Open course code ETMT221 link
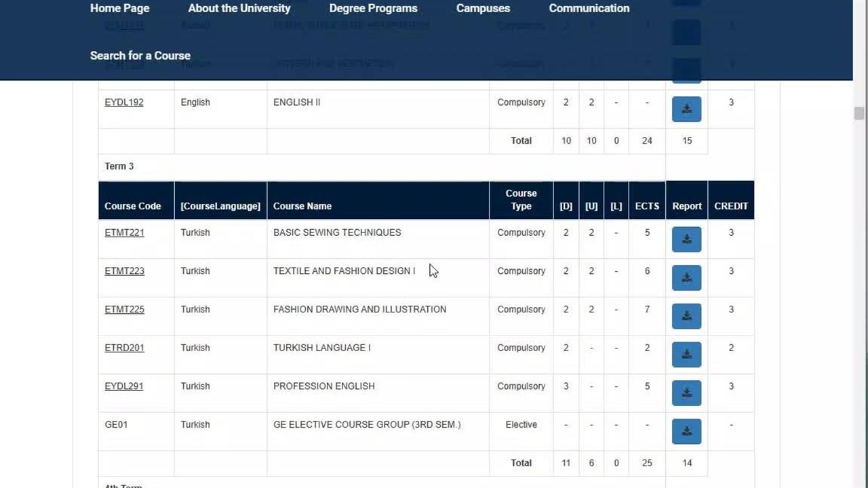Viewport: 868px width, 488px height. 124,232
